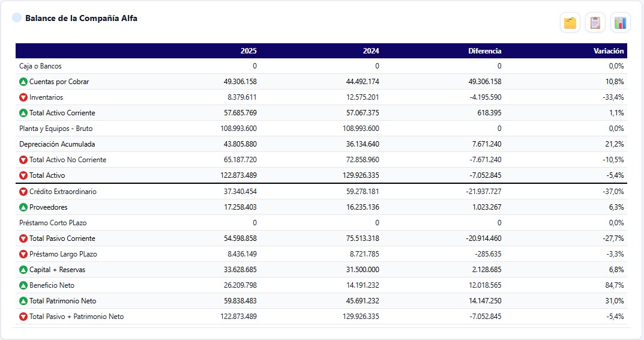Select the Préstamo Largo PLazo label
Image resolution: width=644 pixels, height=340 pixels.
point(63,254)
